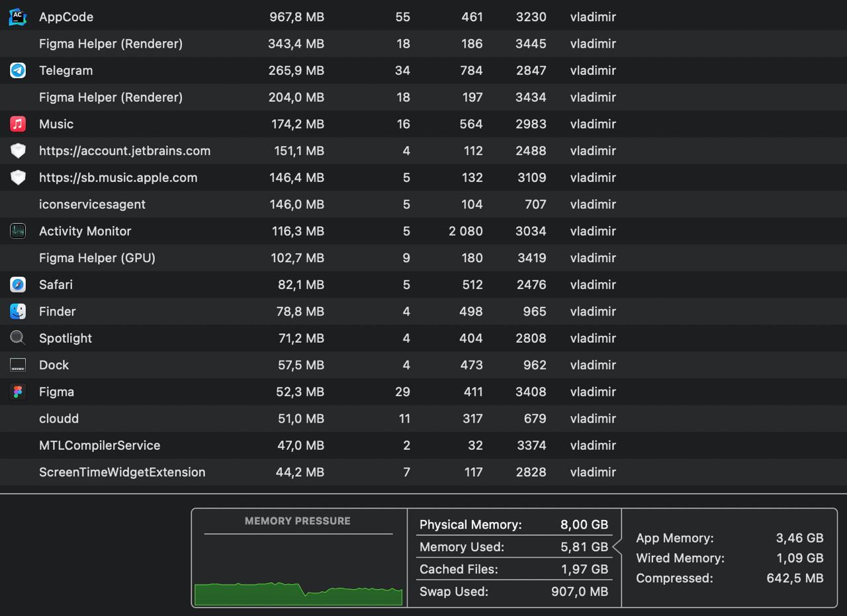Image resolution: width=847 pixels, height=616 pixels.
Task: Select the Music process name
Action: pos(56,124)
